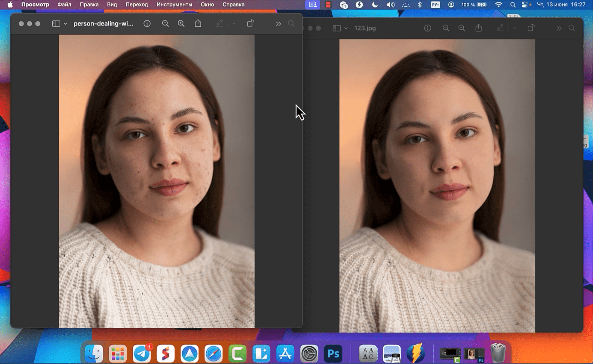Search in the person-dealing window
Image resolution: width=593 pixels, height=364 pixels.
(x=291, y=24)
